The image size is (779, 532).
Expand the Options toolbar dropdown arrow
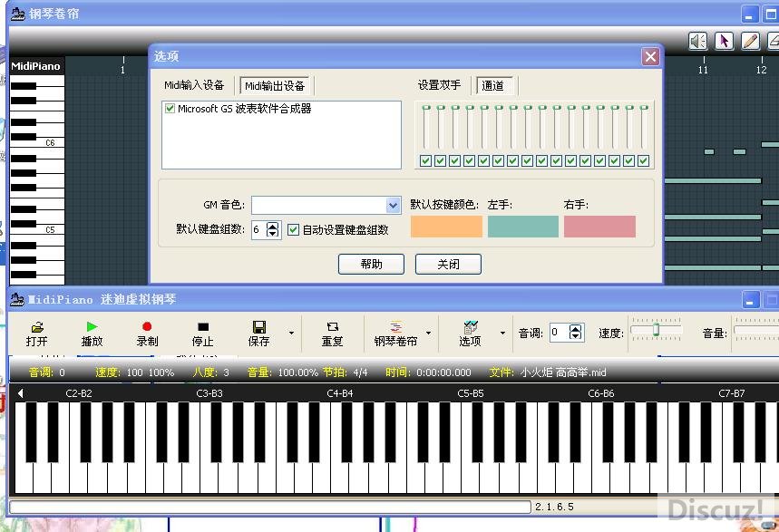click(502, 333)
